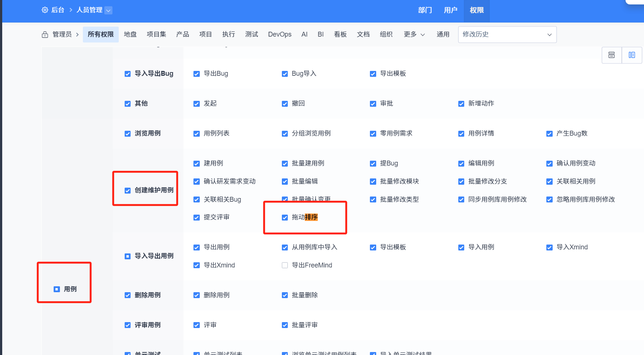644x355 pixels.
Task: Select the 看板 menu item
Action: tap(340, 34)
